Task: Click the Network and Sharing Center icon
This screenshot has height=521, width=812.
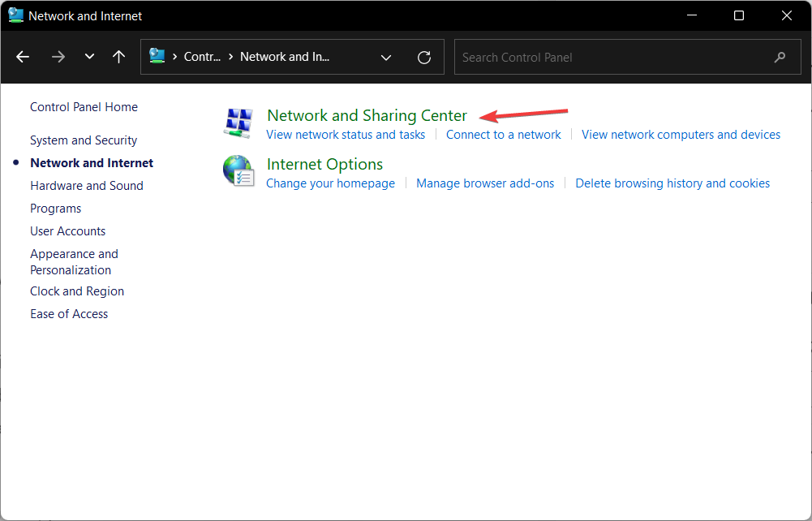Action: pyautogui.click(x=238, y=123)
